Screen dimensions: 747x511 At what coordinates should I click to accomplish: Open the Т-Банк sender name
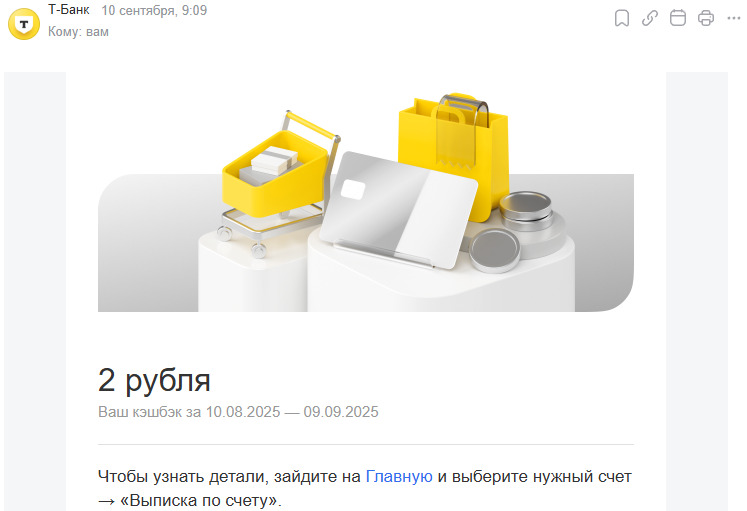click(x=69, y=10)
